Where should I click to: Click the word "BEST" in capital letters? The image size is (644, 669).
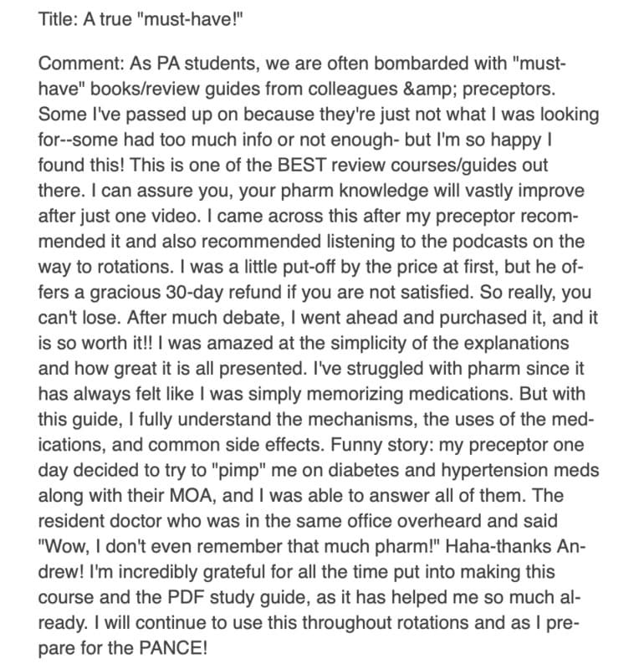point(302,165)
